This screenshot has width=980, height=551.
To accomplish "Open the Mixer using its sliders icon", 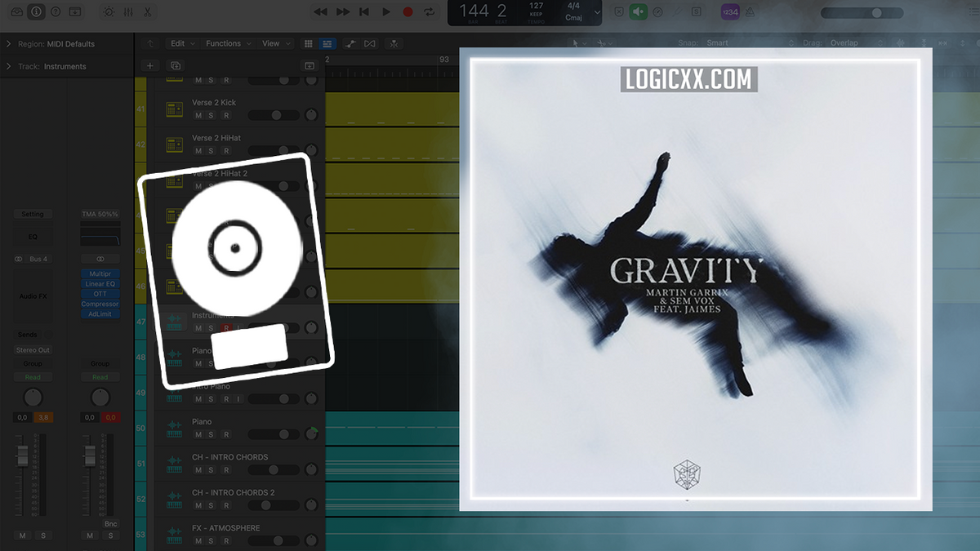I will pyautogui.click(x=128, y=12).
